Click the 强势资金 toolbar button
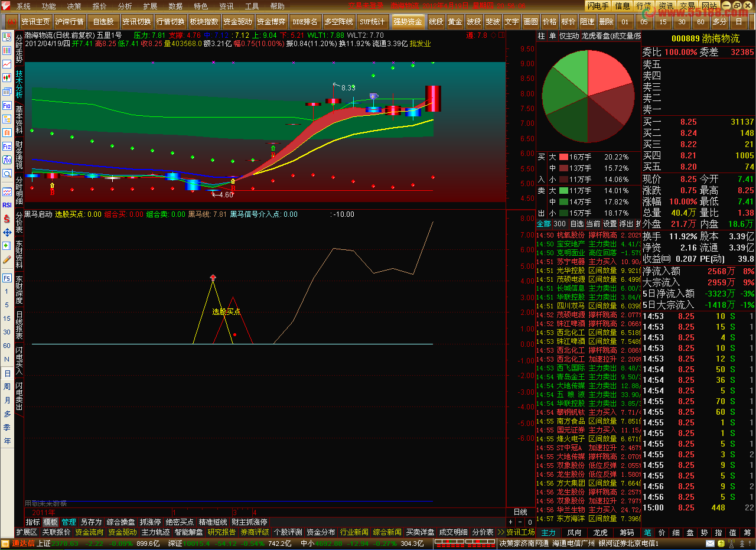This screenshot has width=756, height=550. tap(408, 22)
